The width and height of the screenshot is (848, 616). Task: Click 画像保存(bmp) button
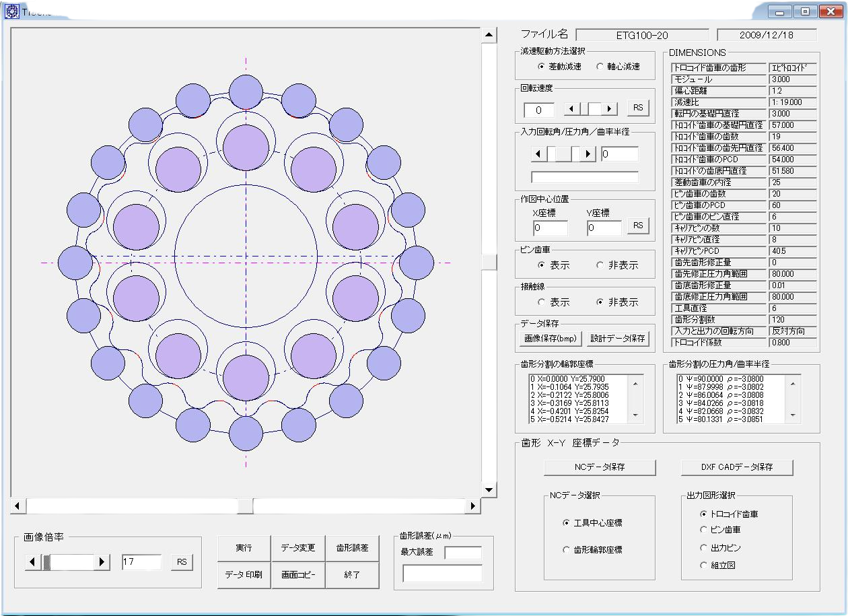550,339
